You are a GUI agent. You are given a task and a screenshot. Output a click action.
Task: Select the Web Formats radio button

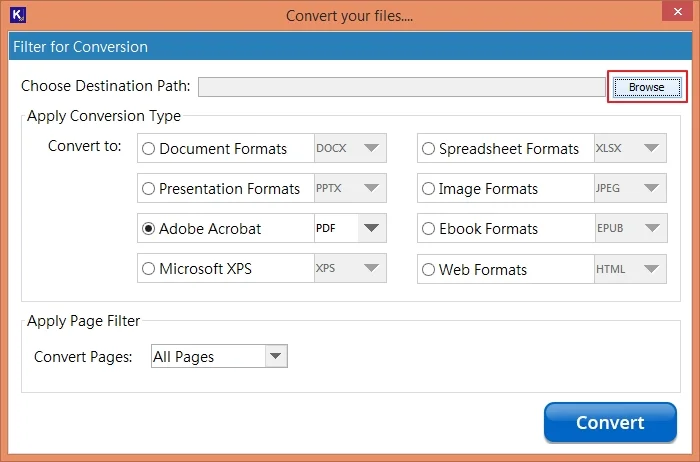pyautogui.click(x=428, y=270)
